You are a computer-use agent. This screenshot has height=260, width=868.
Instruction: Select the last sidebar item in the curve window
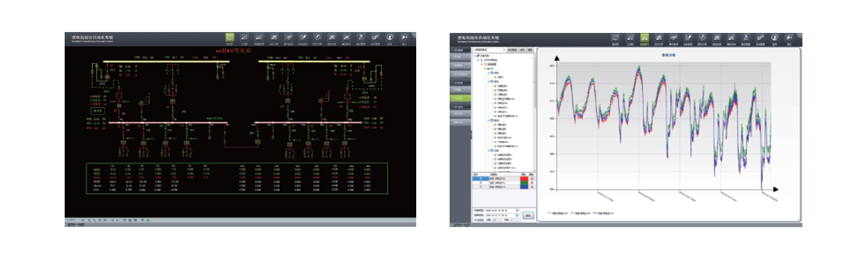click(x=460, y=122)
